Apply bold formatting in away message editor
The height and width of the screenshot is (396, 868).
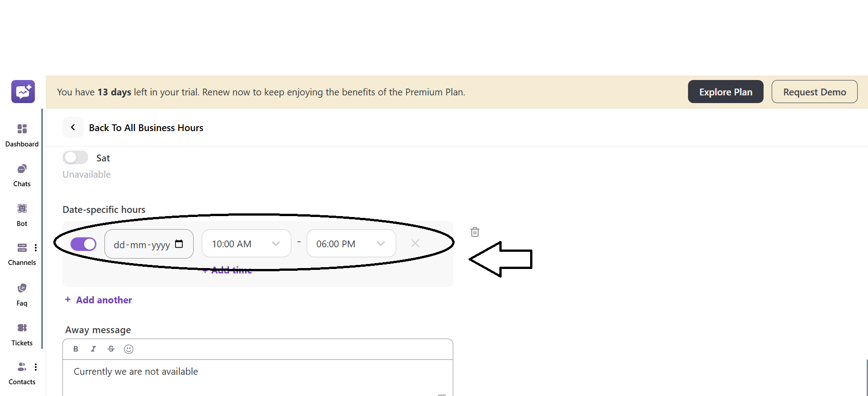pos(76,349)
